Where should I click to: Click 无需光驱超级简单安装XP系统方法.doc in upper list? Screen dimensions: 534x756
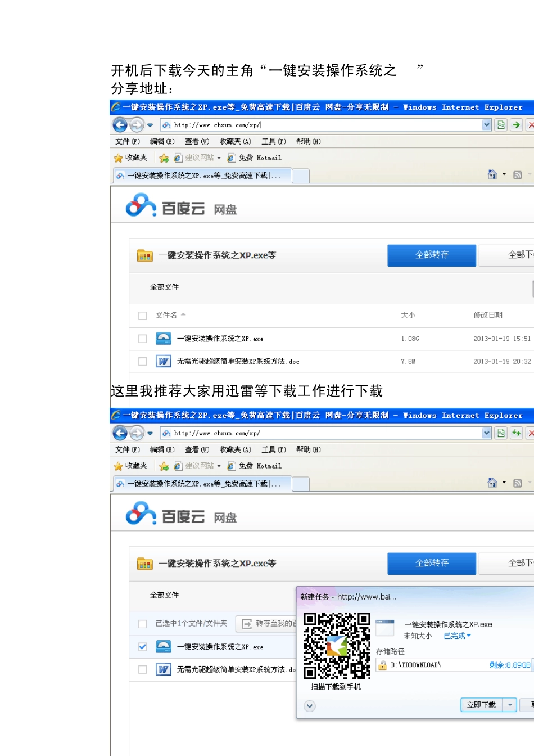[x=238, y=362]
